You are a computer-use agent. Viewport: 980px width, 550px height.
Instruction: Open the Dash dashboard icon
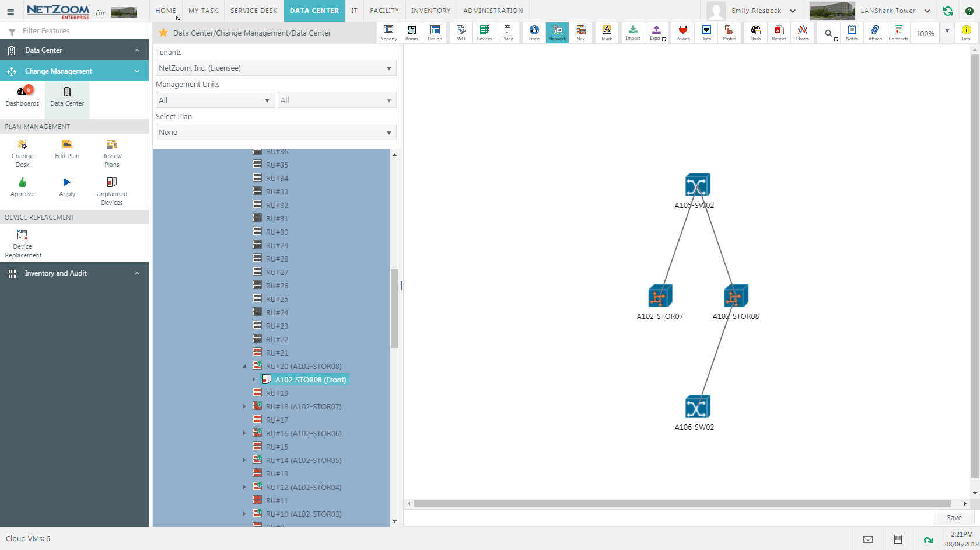755,33
